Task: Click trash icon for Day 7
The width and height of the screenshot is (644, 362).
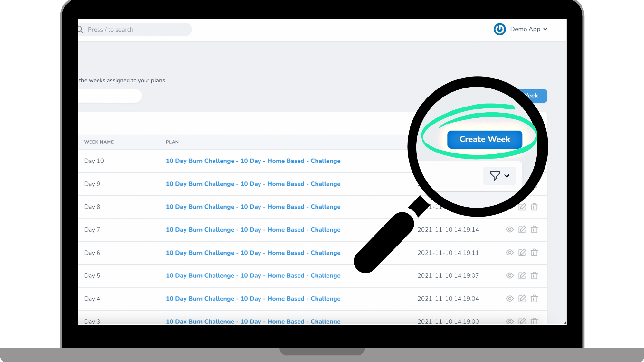Action: click(x=534, y=230)
